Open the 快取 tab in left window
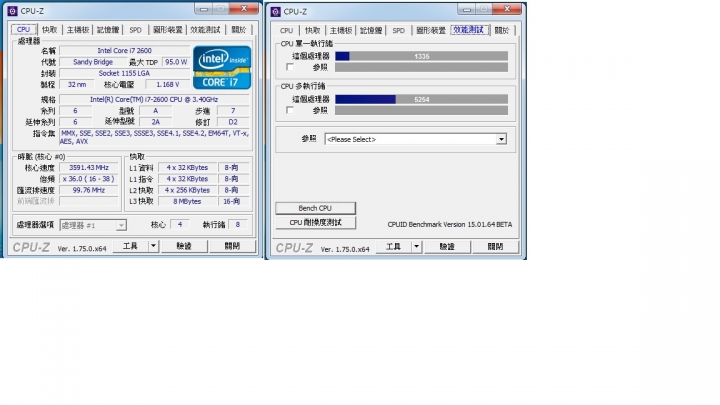 (50, 30)
